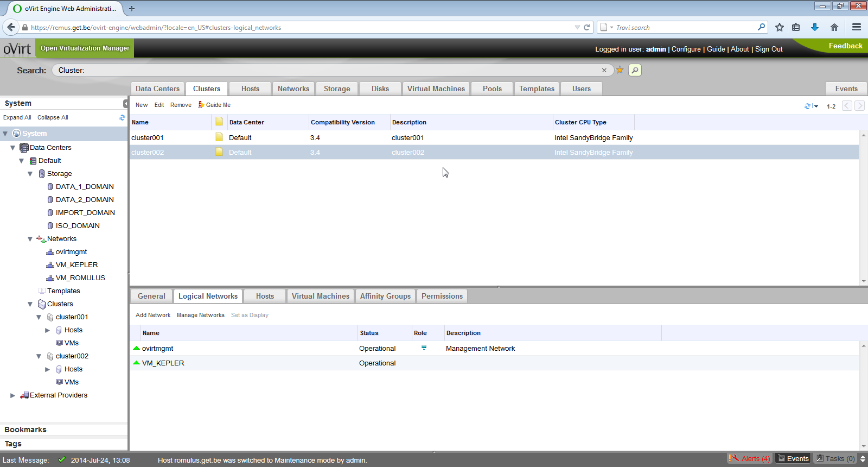Open Tasks panel in status bar
Screen dimensions: 868x467
[x=835, y=459]
